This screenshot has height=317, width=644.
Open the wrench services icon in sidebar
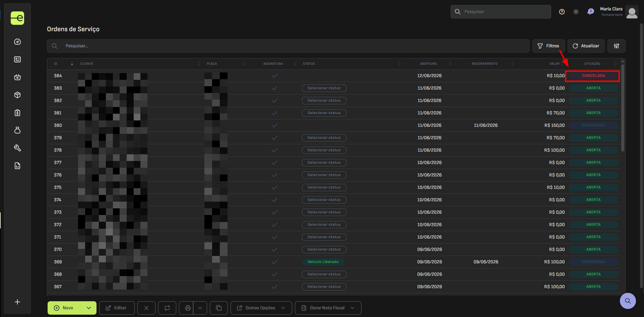pyautogui.click(x=17, y=148)
